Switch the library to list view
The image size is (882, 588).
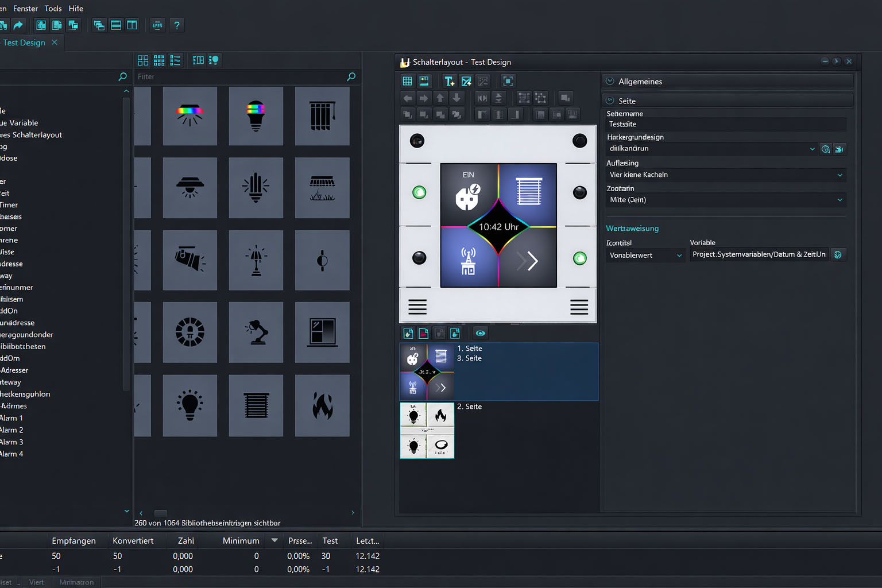click(x=176, y=60)
